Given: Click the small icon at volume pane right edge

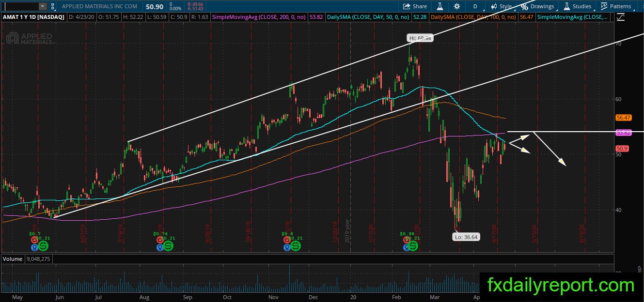Looking at the screenshot, I should coord(640,268).
